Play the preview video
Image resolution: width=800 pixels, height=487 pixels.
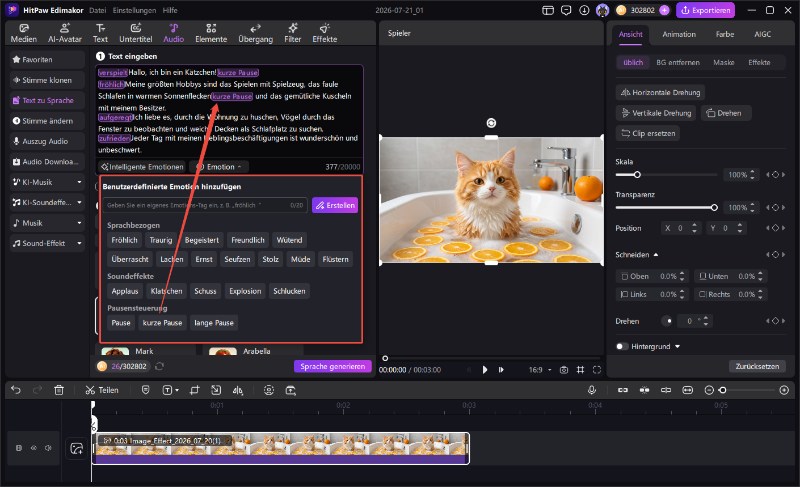pos(485,370)
